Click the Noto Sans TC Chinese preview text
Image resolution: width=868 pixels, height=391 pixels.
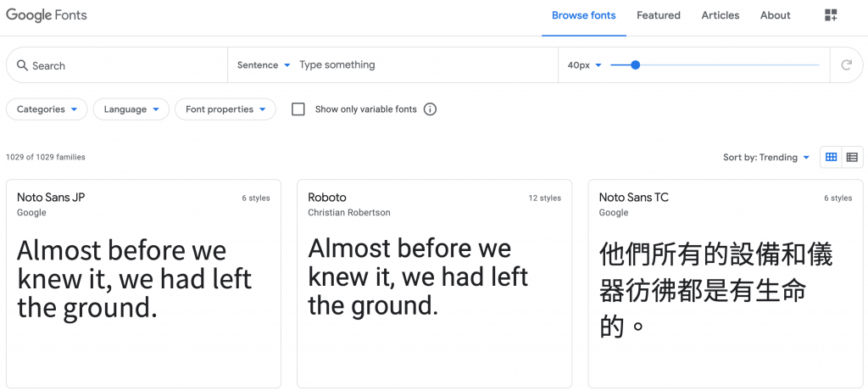715,289
